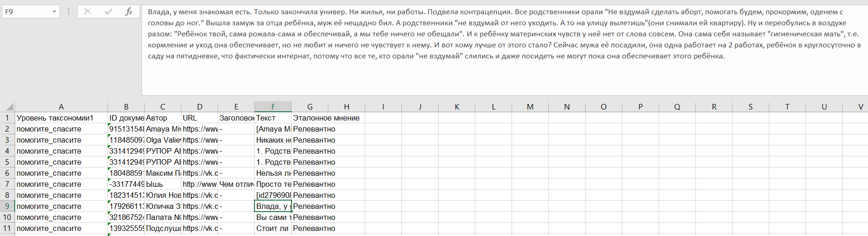The width and height of the screenshot is (868, 236).
Task: Select row 1 header
Action: pos(7,118)
